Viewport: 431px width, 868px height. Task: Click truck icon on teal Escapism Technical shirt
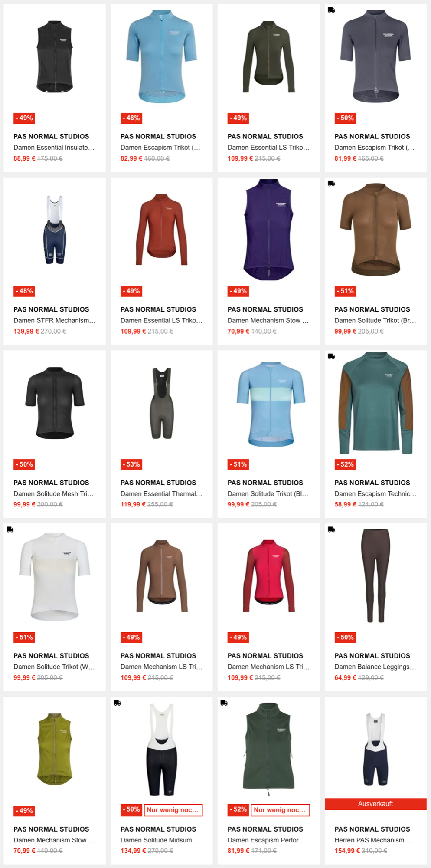331,357
